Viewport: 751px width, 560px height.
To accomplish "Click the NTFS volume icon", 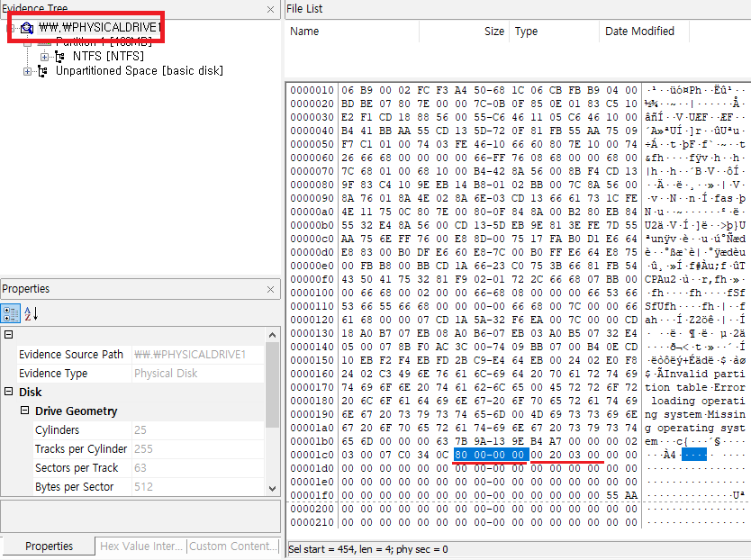I will click(x=60, y=57).
